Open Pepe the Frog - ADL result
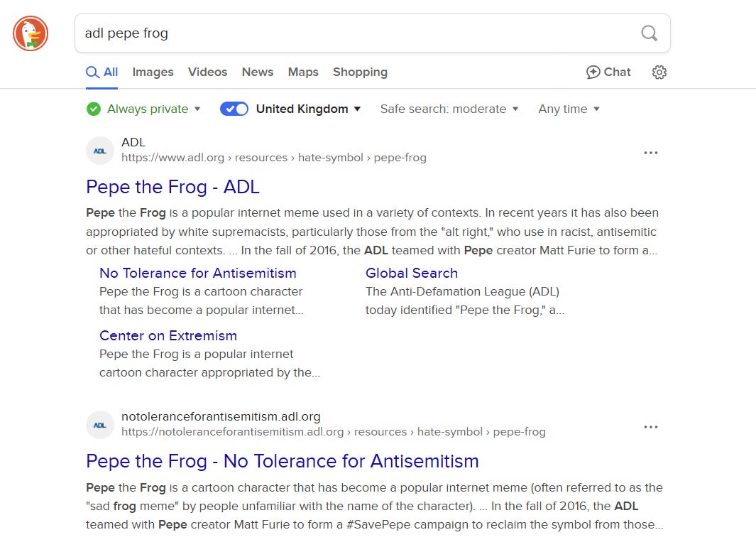This screenshot has height=552, width=756. pos(172,188)
